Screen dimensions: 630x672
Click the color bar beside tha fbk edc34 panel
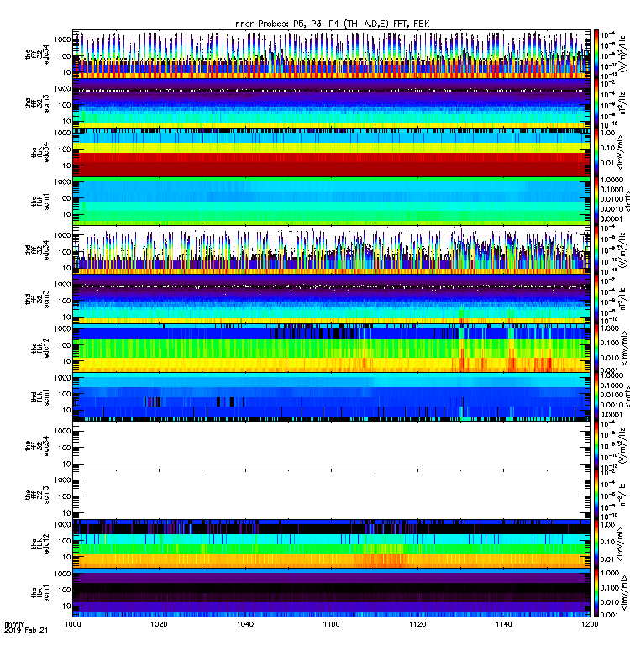click(596, 152)
